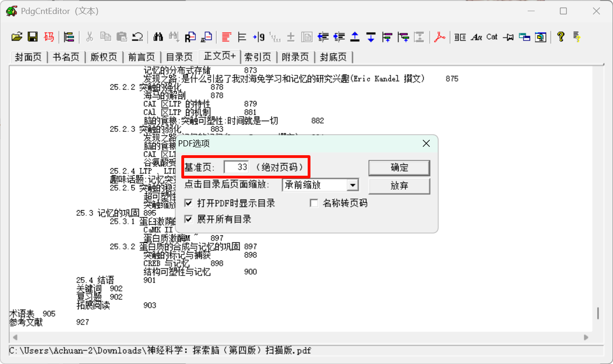613x364 pixels.
Task: Click the 海马的解剖 line
Action: (184, 96)
